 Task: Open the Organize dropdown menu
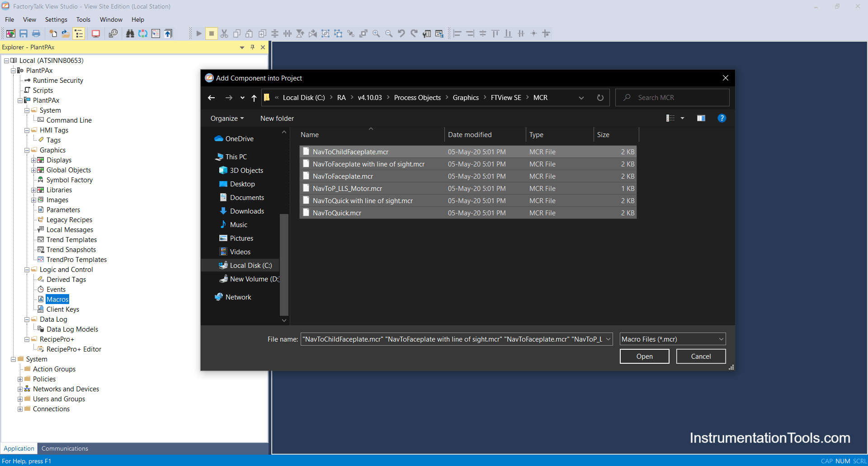[227, 119]
